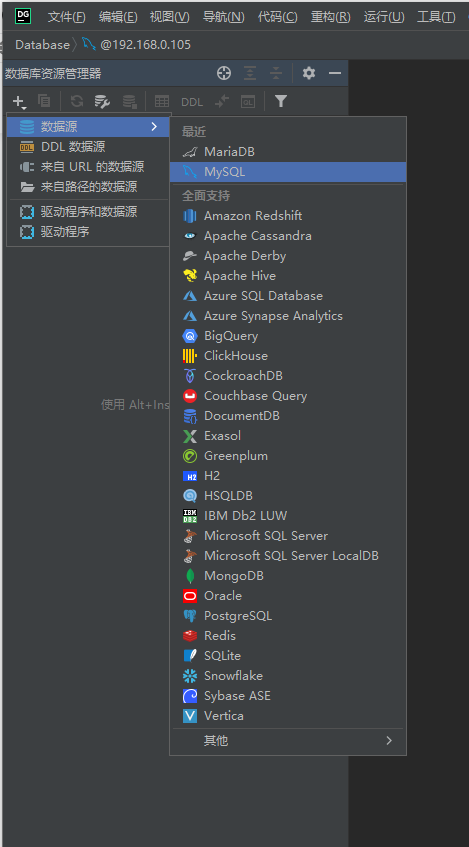Click the refresh icon in the toolbar
Viewport: 469px width, 847px height.
(x=77, y=101)
